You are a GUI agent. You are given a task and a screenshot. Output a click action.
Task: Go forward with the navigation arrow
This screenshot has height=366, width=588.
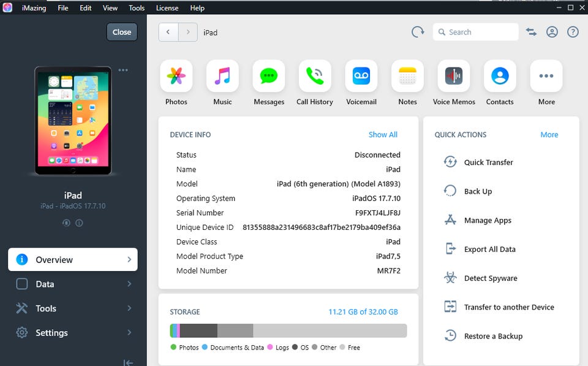(188, 32)
